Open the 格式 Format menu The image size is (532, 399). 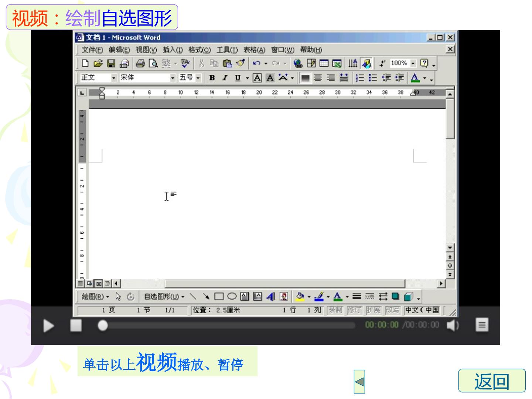point(199,50)
